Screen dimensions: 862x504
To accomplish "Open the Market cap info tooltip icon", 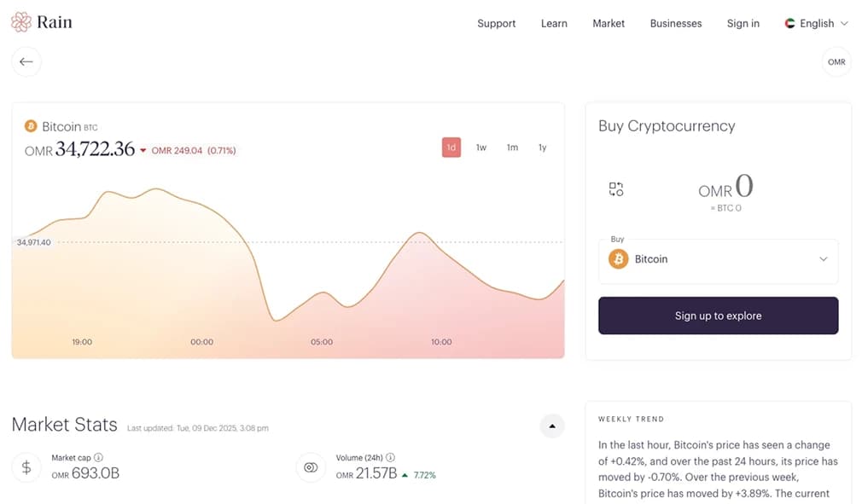I will 97,457.
